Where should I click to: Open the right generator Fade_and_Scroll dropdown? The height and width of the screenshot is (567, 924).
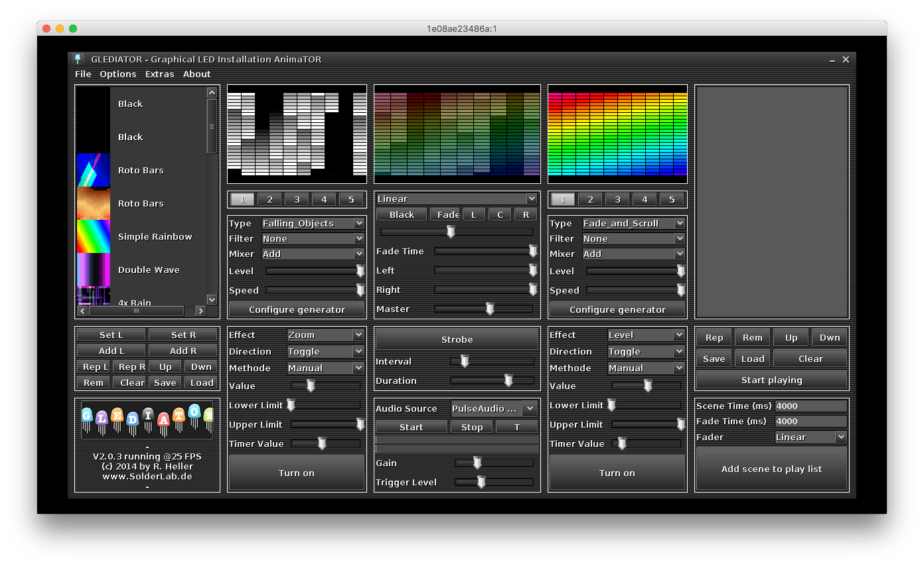click(633, 223)
